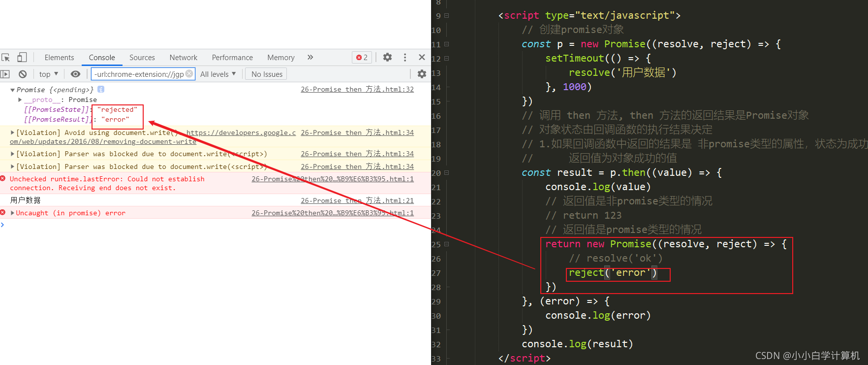Click console.log(error) on line 30

click(598, 315)
